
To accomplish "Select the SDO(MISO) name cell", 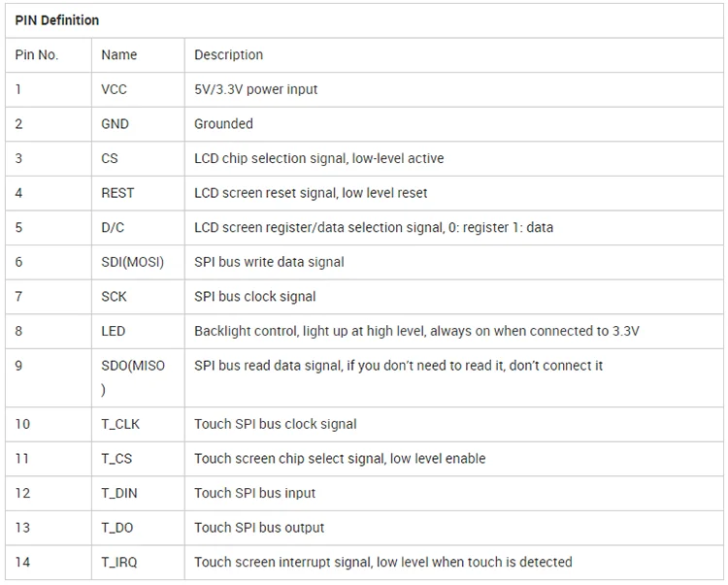I will pos(133,366).
